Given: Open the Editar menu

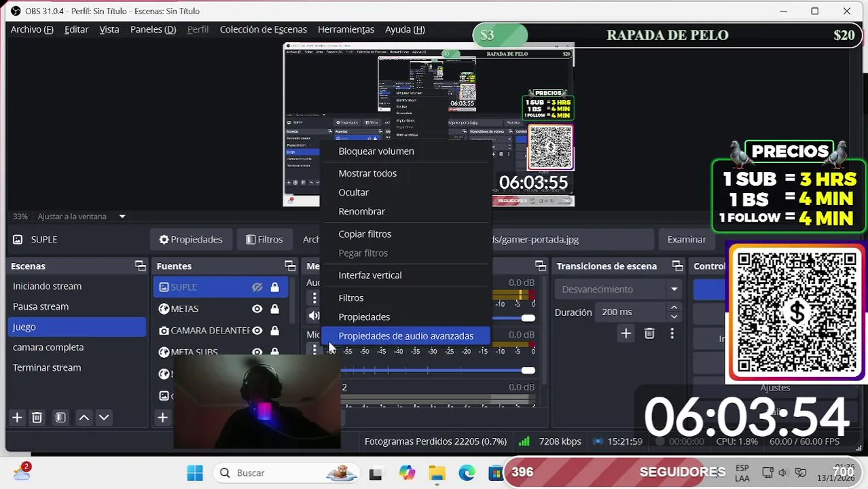Looking at the screenshot, I should tap(76, 29).
